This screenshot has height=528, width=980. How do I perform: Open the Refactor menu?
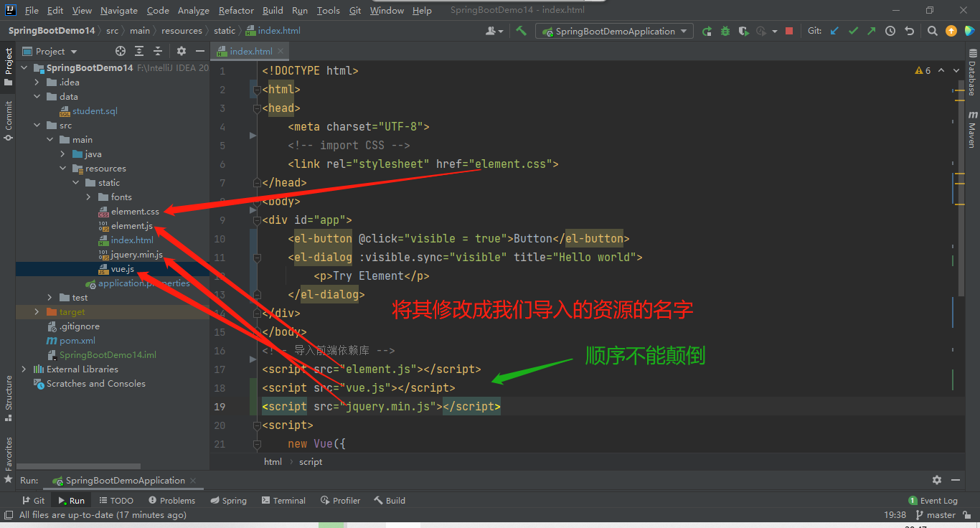click(x=236, y=10)
